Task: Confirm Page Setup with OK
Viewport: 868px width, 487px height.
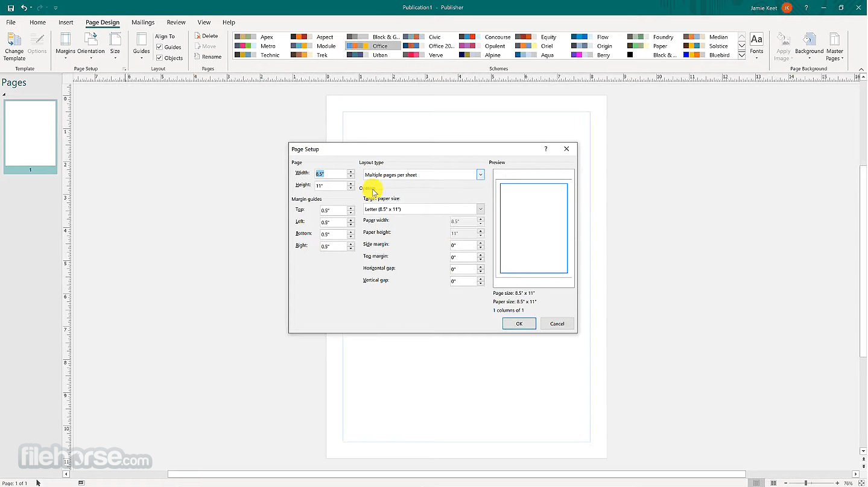Action: [519, 324]
